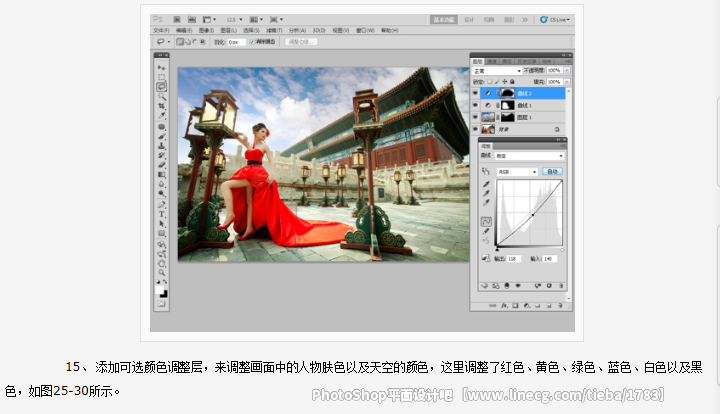This screenshot has height=414, width=720.
Task: Hide the 图层 1 layer eye
Action: click(x=476, y=117)
